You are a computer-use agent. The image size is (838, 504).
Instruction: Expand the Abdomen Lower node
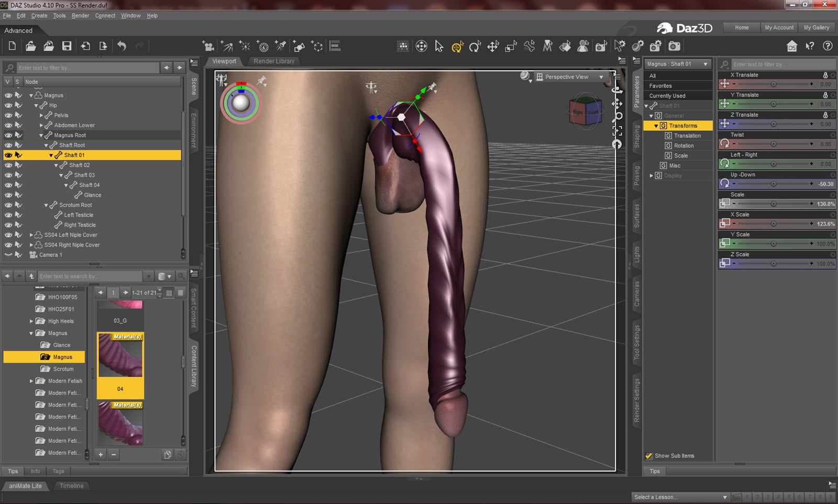click(x=41, y=125)
